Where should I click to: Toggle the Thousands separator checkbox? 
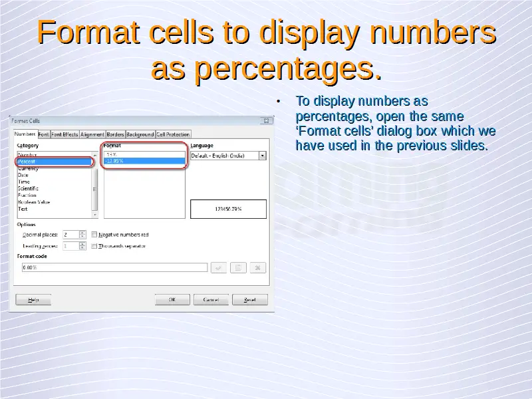94,246
